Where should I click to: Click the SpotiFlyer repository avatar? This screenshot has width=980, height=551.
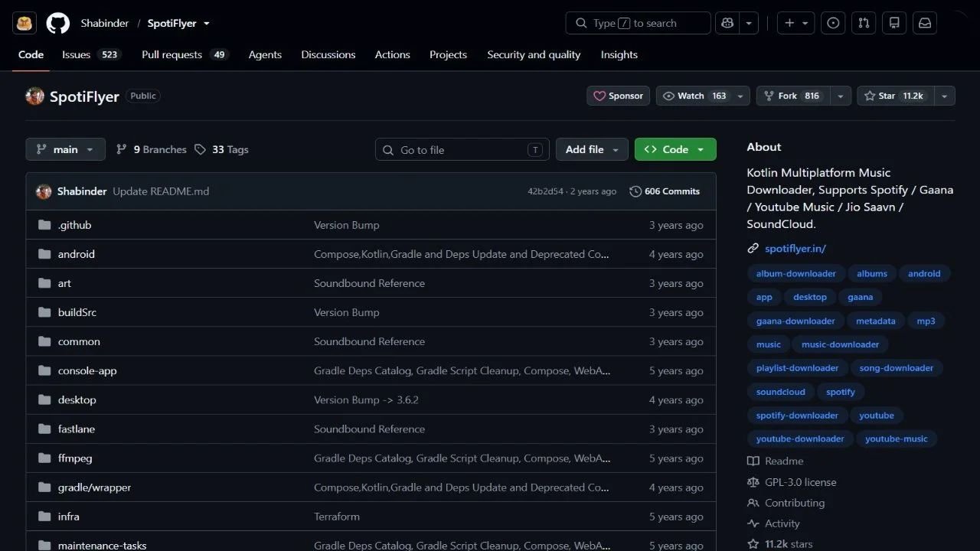tap(34, 96)
